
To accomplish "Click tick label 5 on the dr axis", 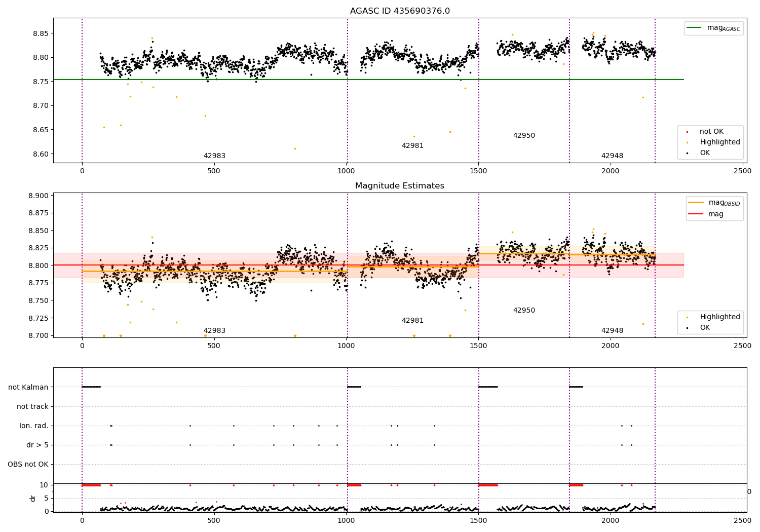I will 47,499.
